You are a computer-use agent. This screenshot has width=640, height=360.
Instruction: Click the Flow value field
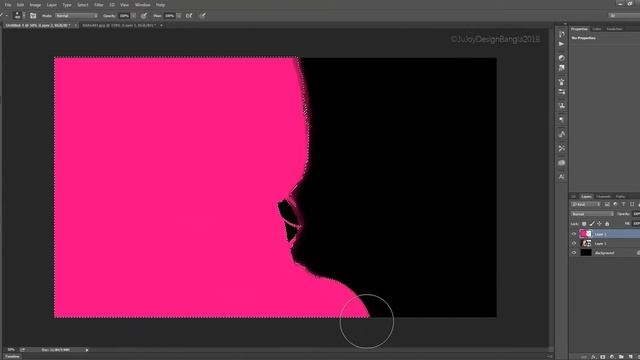tap(169, 16)
